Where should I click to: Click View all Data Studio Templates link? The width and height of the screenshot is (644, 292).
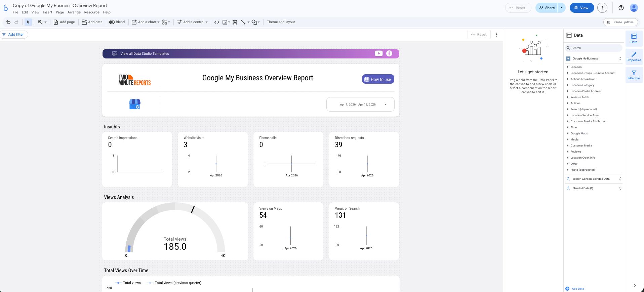145,53
